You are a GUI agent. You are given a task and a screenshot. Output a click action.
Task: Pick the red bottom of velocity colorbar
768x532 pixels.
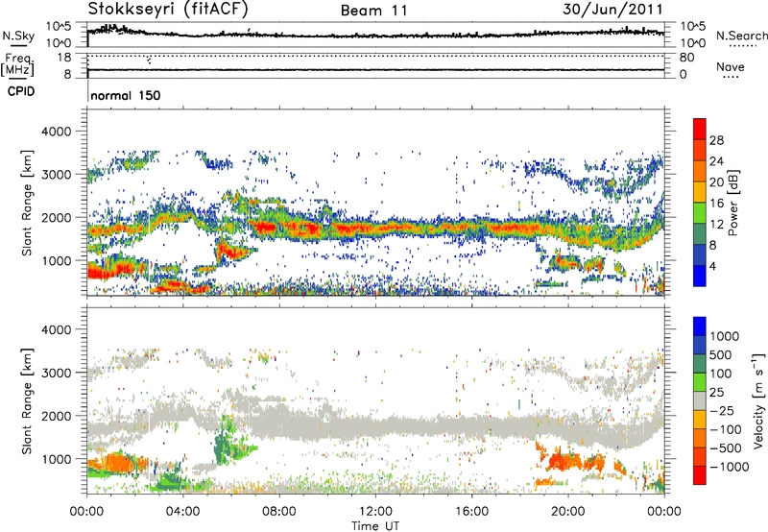(700, 475)
